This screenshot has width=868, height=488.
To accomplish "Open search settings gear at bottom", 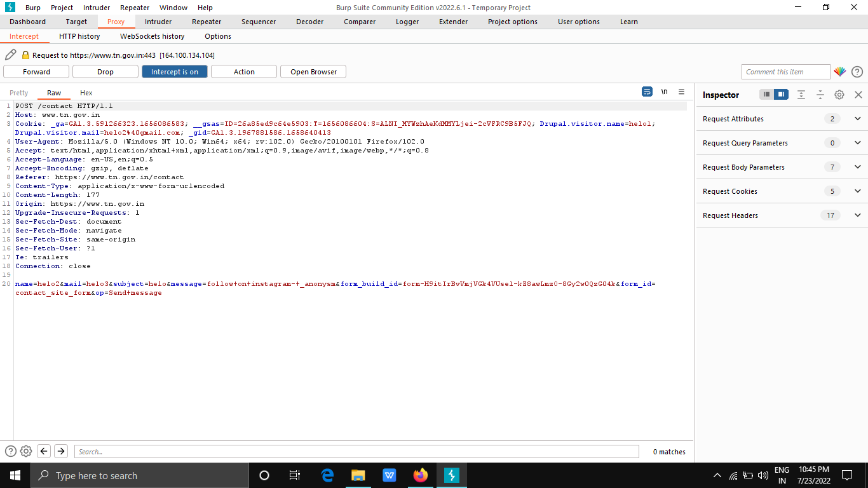I will 26,451.
